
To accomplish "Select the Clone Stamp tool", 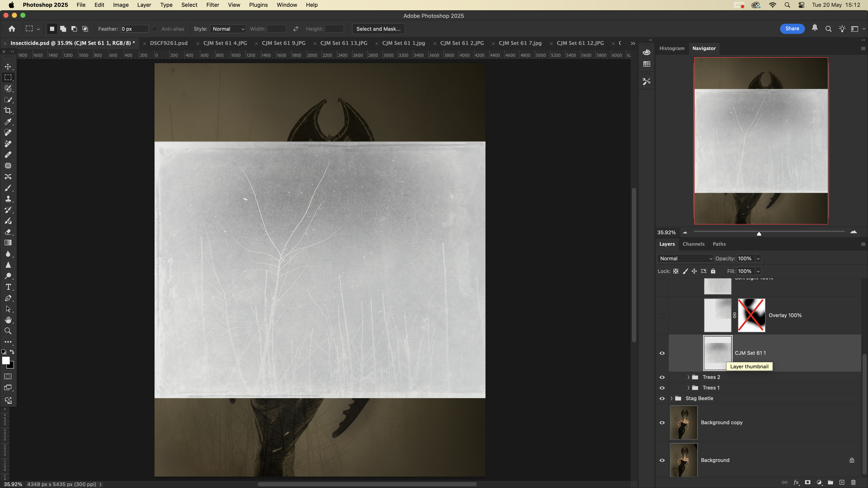I will point(8,199).
